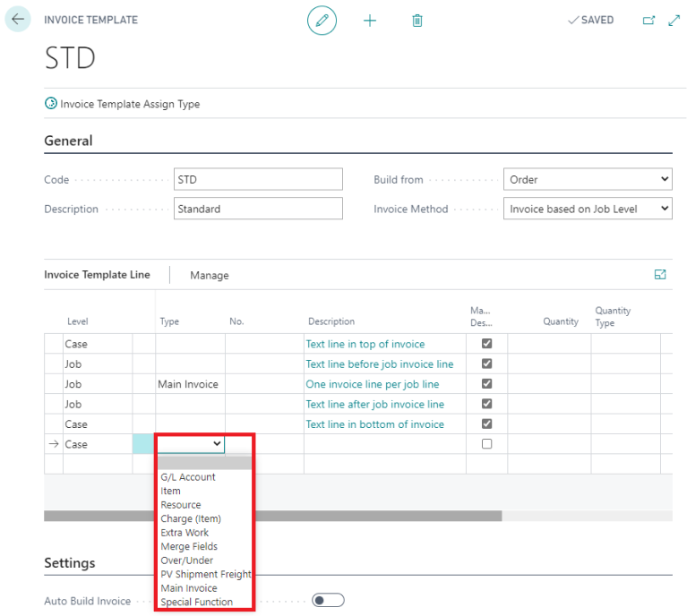Create new template with plus icon

370,21
